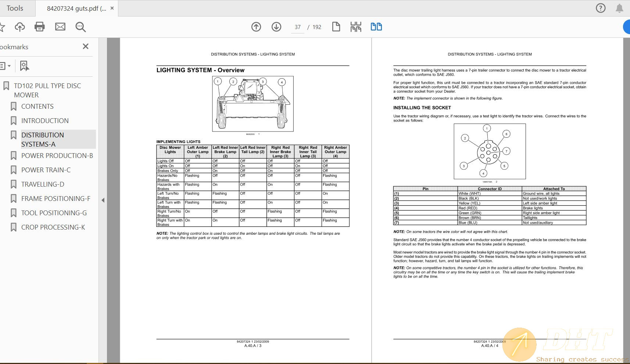Go to the next page arrow
The width and height of the screenshot is (630, 364).
click(x=276, y=27)
